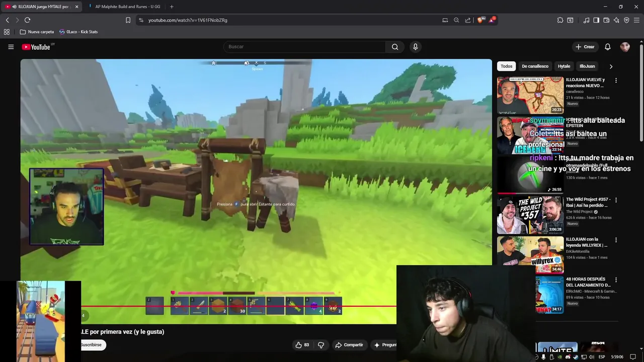Screen dimensions: 644x362
Task: Show more filter chips with arrow
Action: click(611, 66)
